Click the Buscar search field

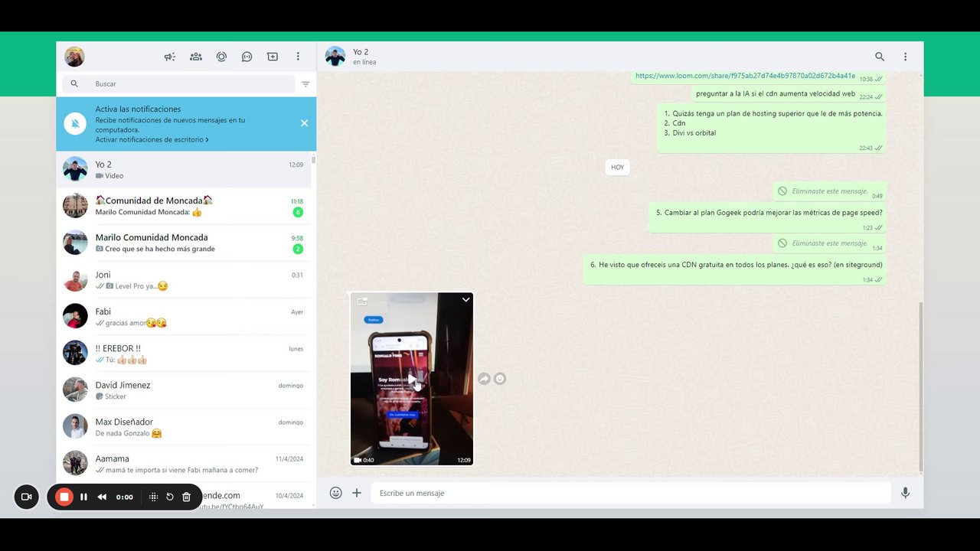(178, 84)
